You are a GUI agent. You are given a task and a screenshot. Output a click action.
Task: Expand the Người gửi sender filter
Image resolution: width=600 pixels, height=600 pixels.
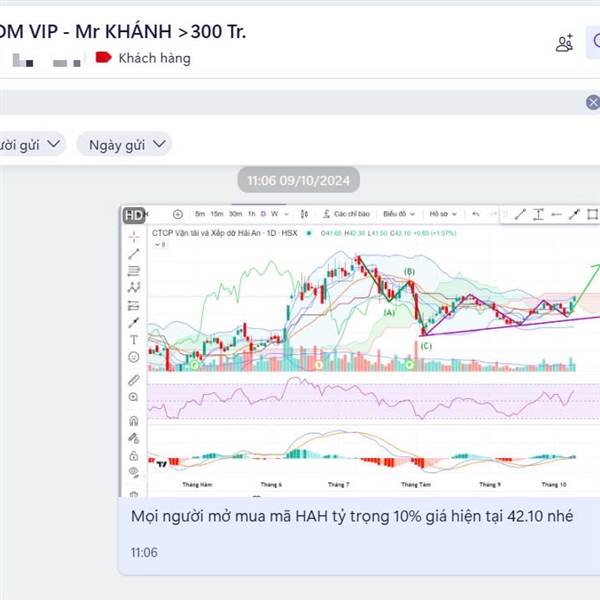point(30,145)
